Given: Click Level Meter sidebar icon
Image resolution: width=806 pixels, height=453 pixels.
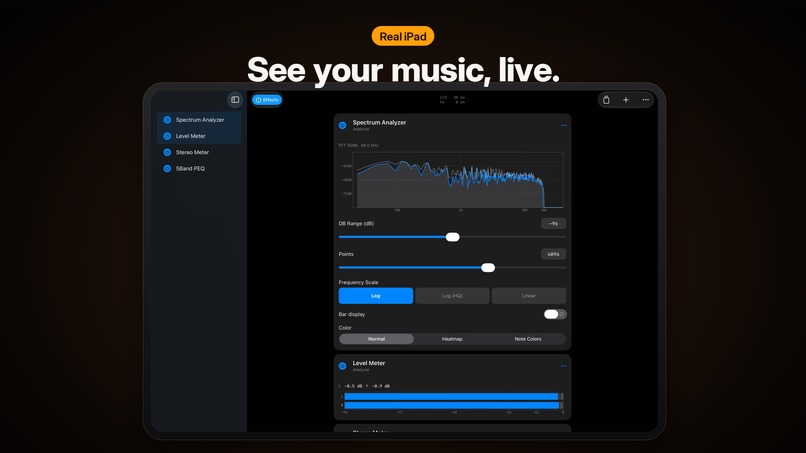Looking at the screenshot, I should (167, 136).
